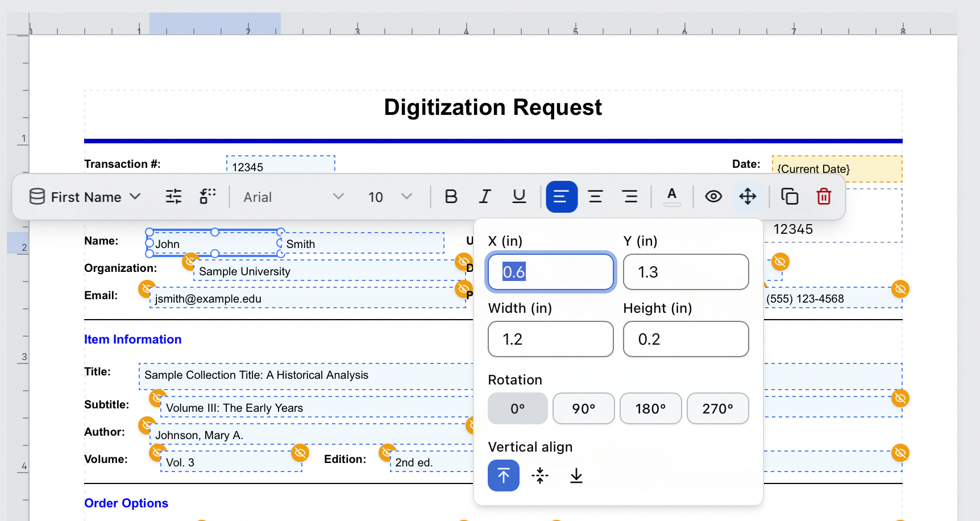980x521 pixels.
Task: Click the Item Information heading
Action: [x=133, y=339]
